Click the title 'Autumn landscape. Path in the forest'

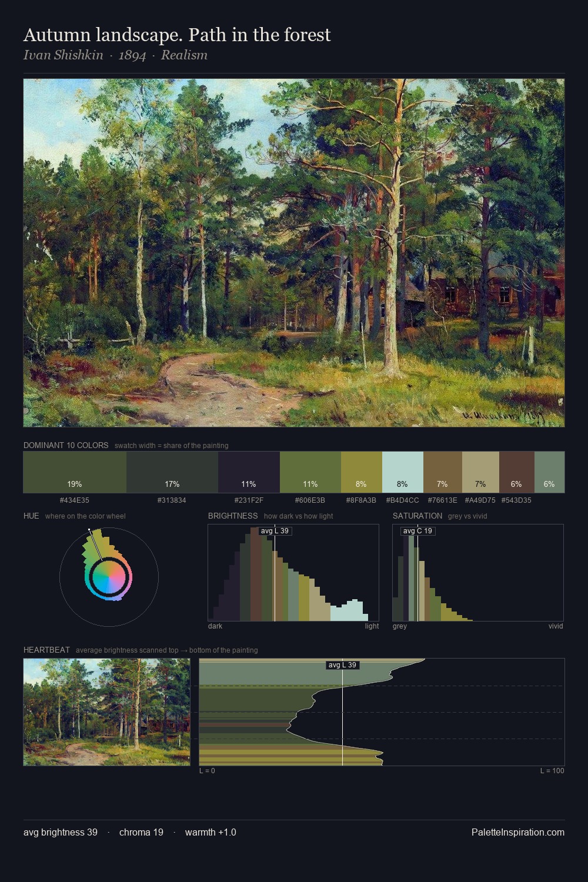click(177, 35)
